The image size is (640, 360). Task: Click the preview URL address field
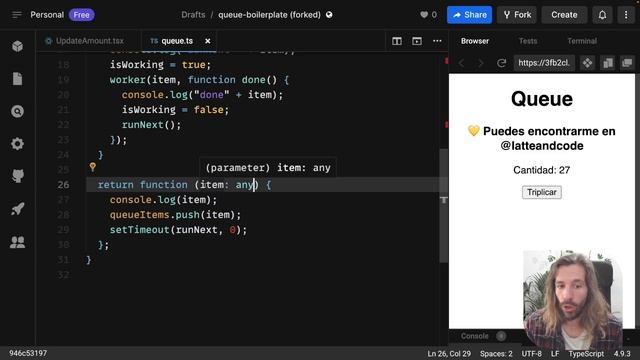coord(544,63)
